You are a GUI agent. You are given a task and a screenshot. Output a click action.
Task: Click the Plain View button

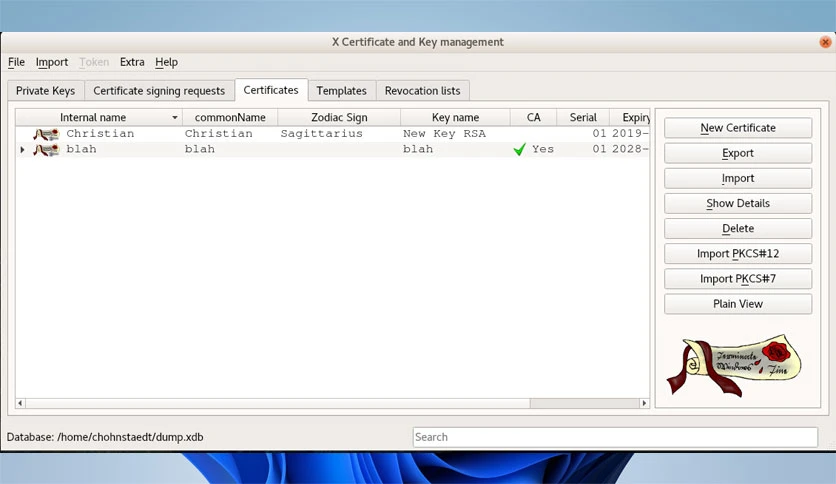point(738,304)
